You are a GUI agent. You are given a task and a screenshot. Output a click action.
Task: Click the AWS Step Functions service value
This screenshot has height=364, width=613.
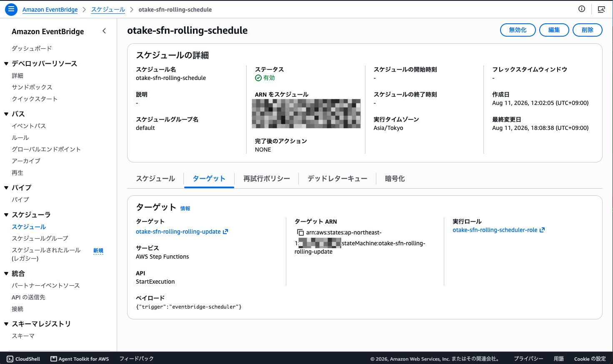click(163, 257)
